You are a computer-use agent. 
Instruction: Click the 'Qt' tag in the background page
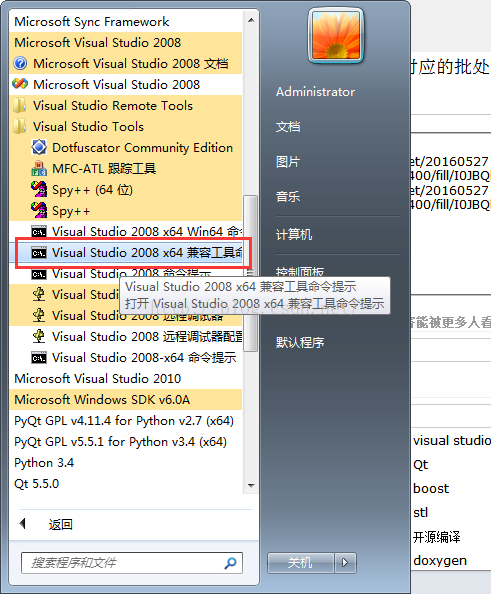[421, 464]
